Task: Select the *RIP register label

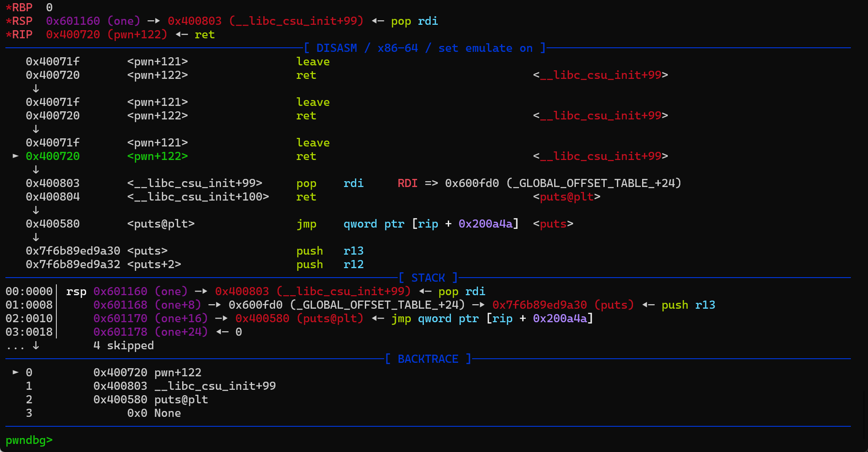Action: [x=19, y=35]
